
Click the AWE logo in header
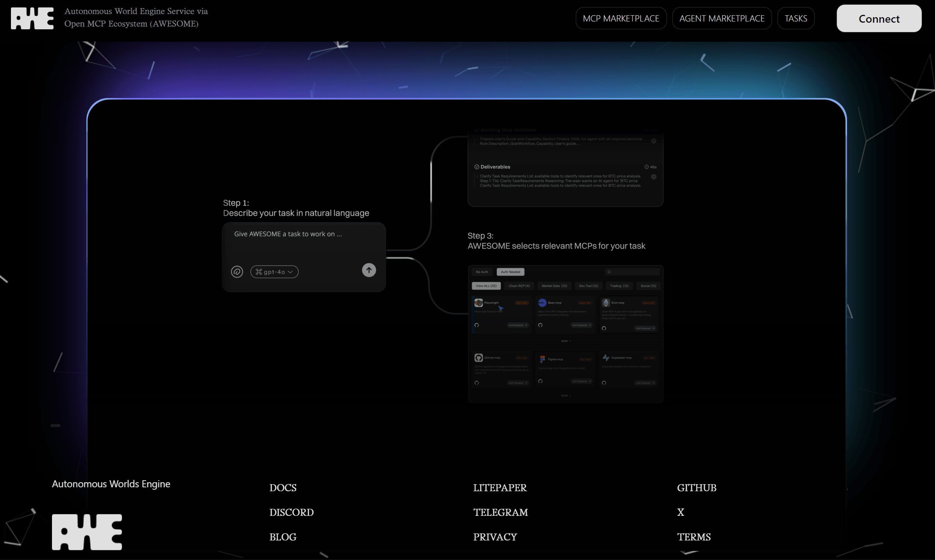(32, 18)
